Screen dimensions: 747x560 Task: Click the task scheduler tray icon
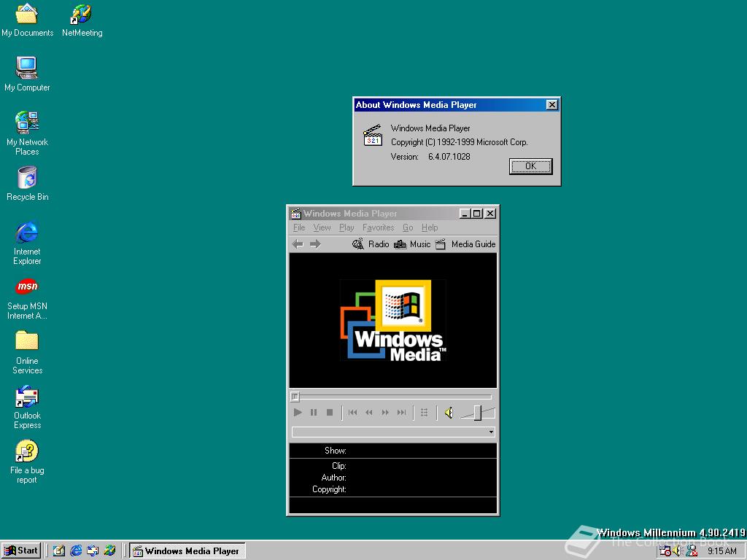[665, 551]
